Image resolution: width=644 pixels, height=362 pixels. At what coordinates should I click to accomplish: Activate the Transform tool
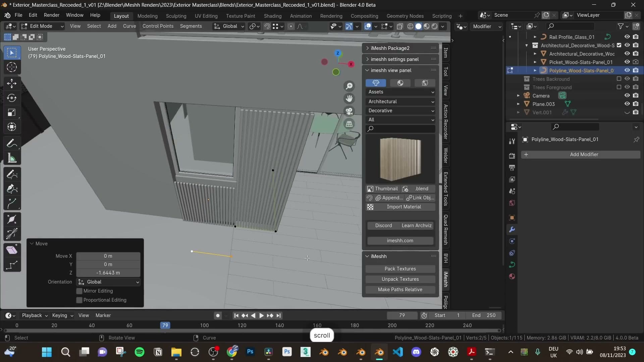coord(12,127)
